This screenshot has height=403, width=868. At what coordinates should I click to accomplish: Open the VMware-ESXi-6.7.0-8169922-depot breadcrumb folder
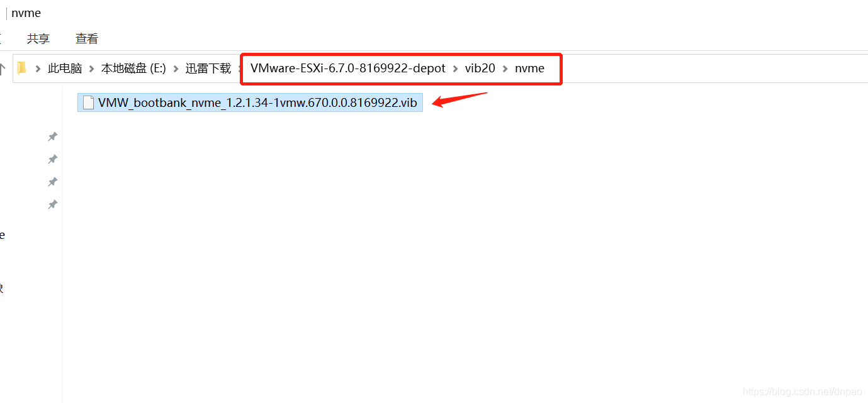[348, 69]
